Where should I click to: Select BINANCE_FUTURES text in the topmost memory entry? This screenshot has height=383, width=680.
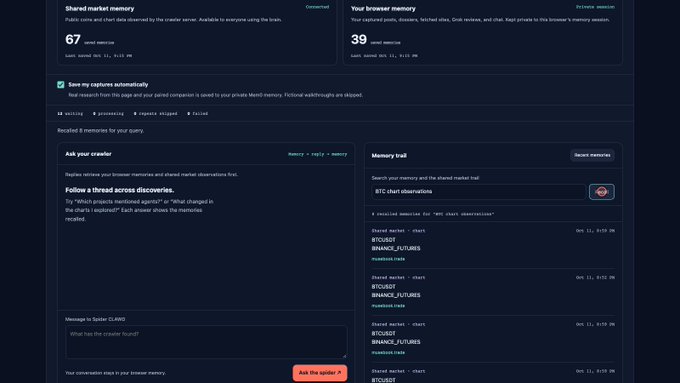[396, 249]
